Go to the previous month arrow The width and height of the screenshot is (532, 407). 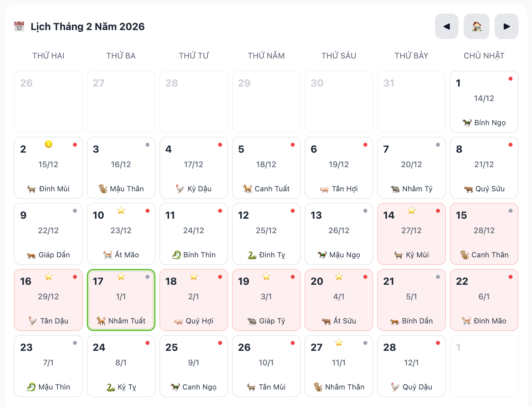(x=447, y=26)
